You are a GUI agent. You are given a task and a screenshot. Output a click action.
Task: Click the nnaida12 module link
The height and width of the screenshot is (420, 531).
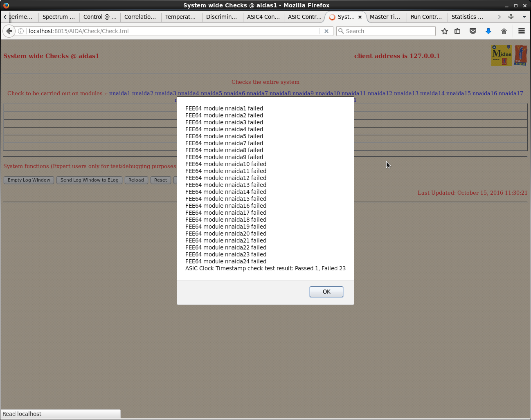pos(380,93)
